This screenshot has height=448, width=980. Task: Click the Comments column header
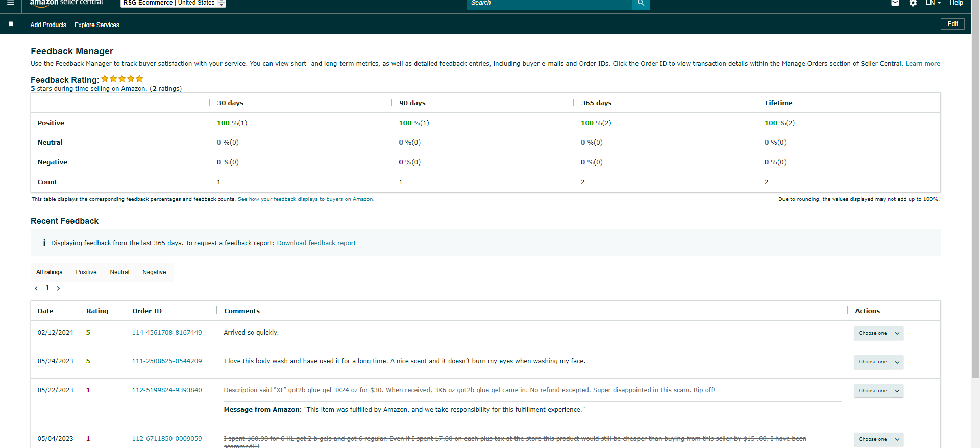point(242,311)
